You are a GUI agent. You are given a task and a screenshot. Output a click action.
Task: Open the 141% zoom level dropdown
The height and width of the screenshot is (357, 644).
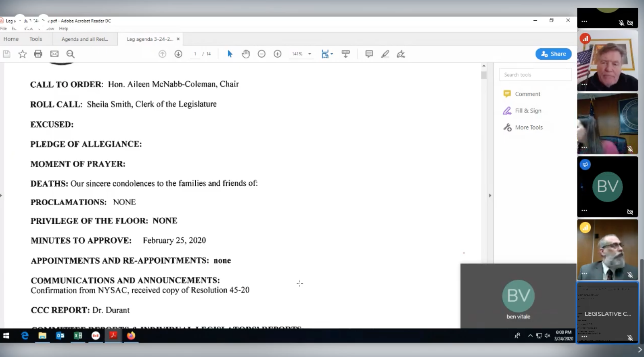point(309,54)
